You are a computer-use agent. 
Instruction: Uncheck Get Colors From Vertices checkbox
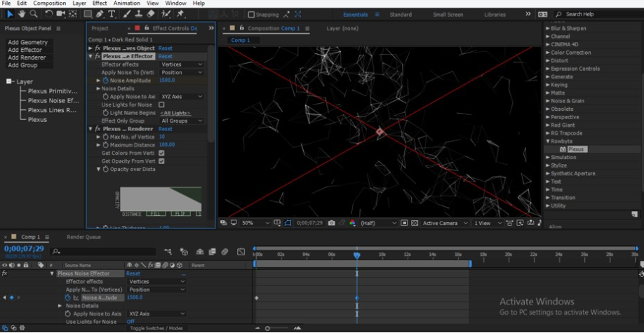(161, 153)
